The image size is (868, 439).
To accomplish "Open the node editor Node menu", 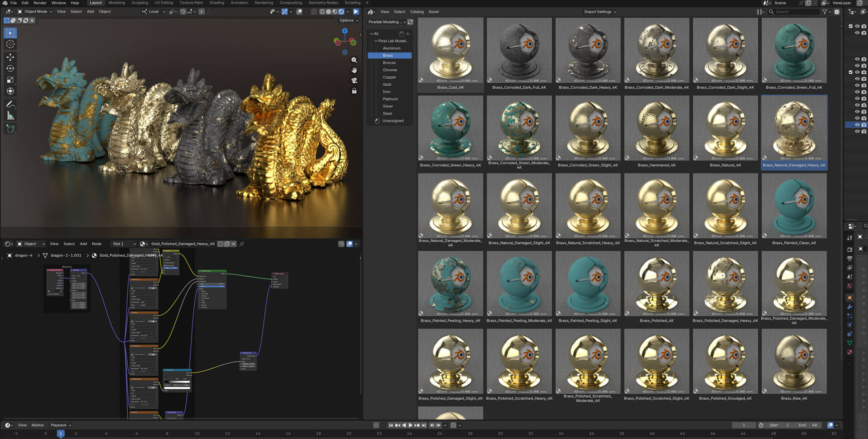I will click(x=97, y=244).
